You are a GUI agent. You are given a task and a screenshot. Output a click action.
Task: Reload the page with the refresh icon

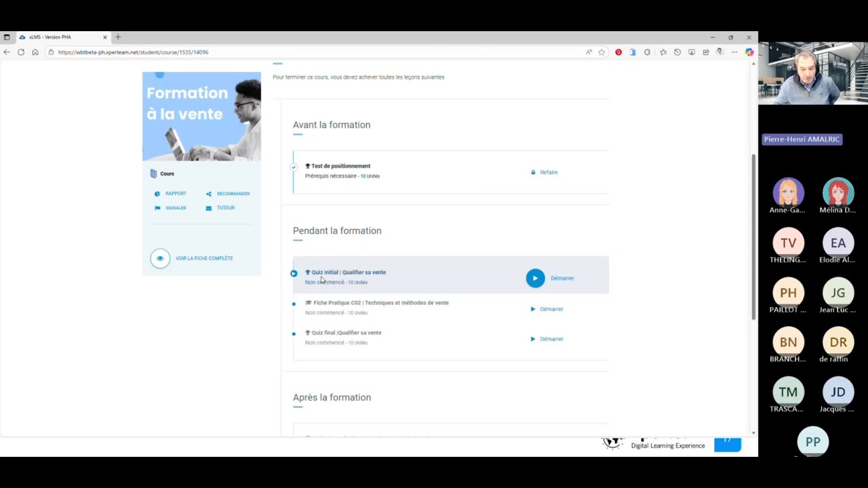[21, 52]
